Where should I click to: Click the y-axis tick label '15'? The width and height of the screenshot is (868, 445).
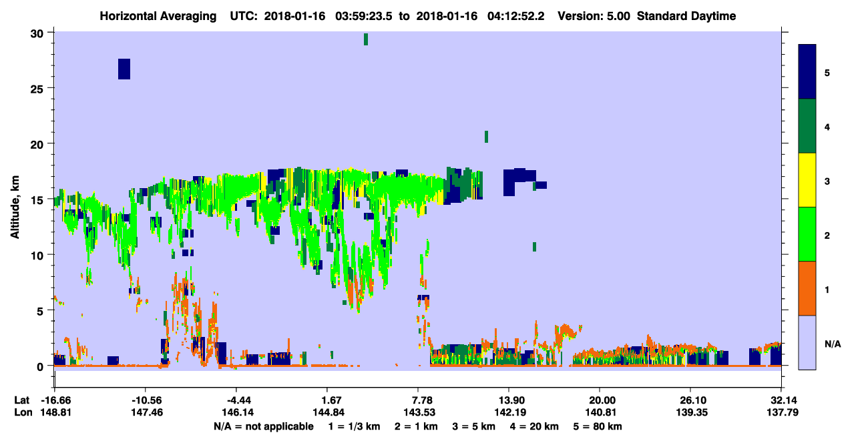point(37,199)
